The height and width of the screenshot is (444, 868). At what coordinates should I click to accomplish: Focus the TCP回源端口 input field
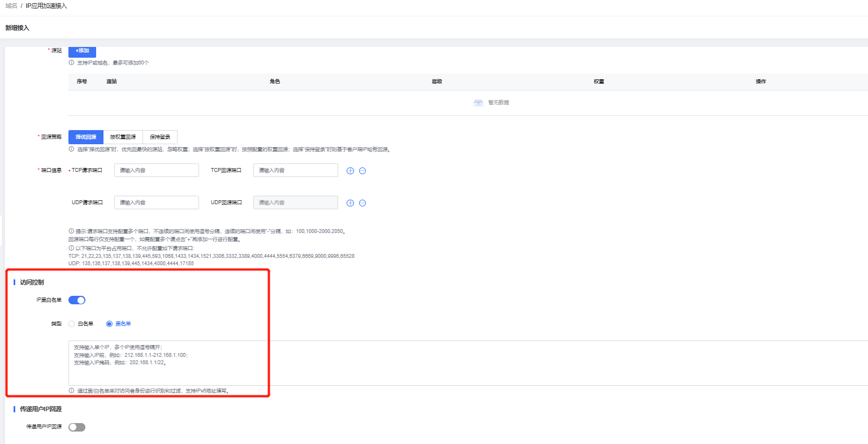(296, 170)
